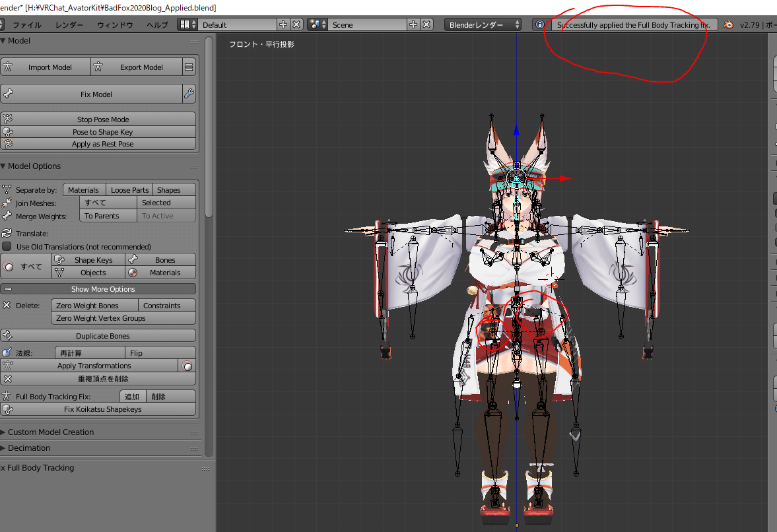Toggle round icon beside Apply Transformations
Viewport: 777px width, 532px height.
point(187,366)
